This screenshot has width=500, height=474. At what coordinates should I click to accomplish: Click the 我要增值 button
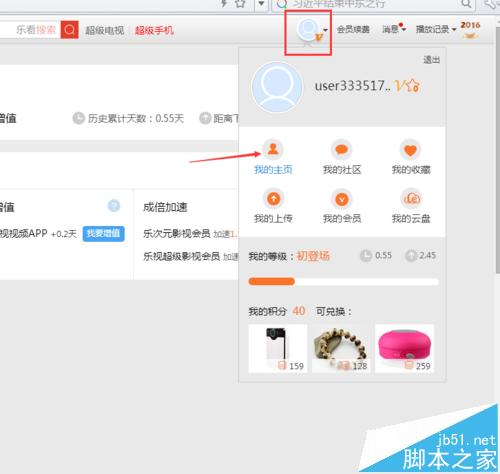pyautogui.click(x=104, y=233)
